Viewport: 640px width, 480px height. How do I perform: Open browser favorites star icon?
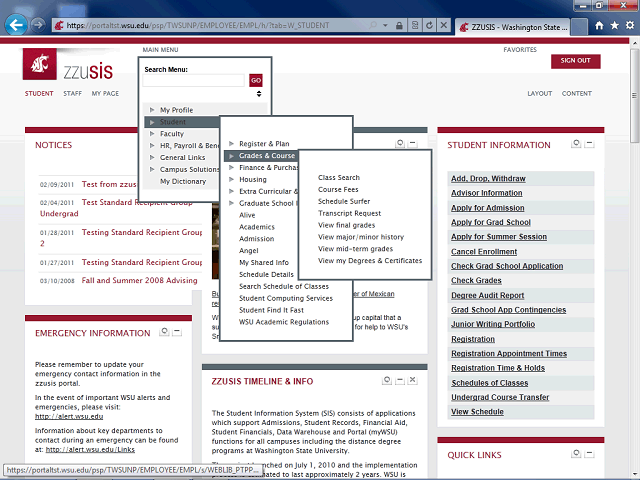coord(614,26)
